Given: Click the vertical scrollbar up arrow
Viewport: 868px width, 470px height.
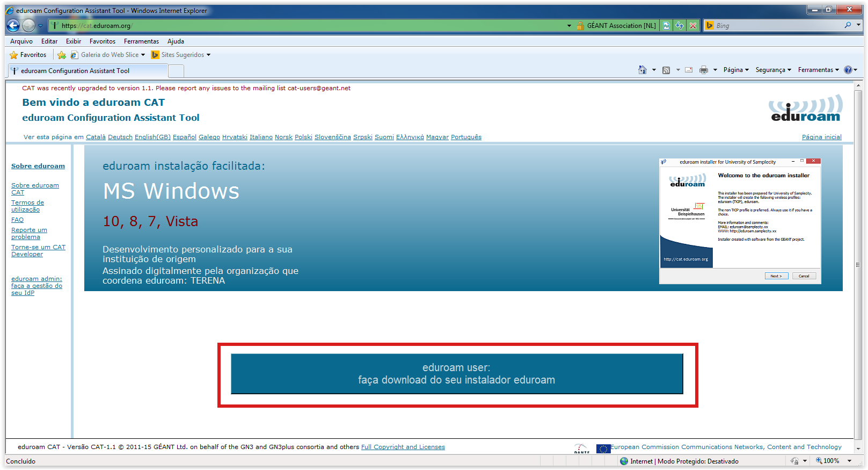Looking at the screenshot, I should [x=859, y=85].
